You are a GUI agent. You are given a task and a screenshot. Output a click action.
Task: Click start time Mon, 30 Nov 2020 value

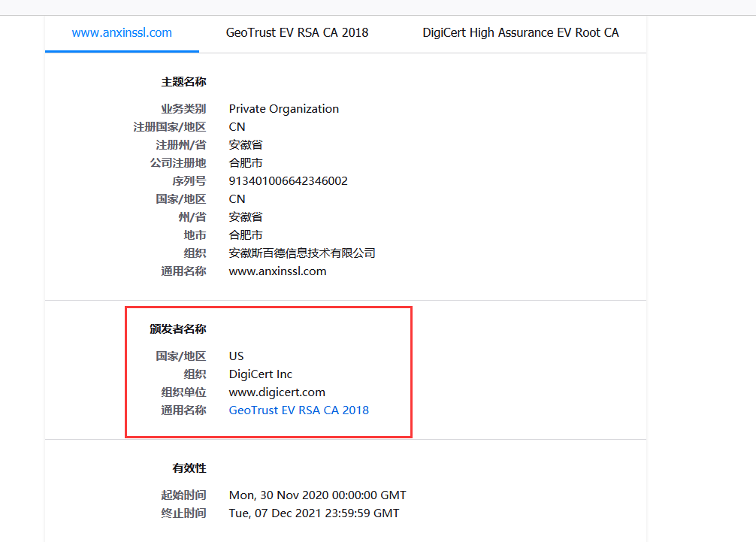(317, 495)
